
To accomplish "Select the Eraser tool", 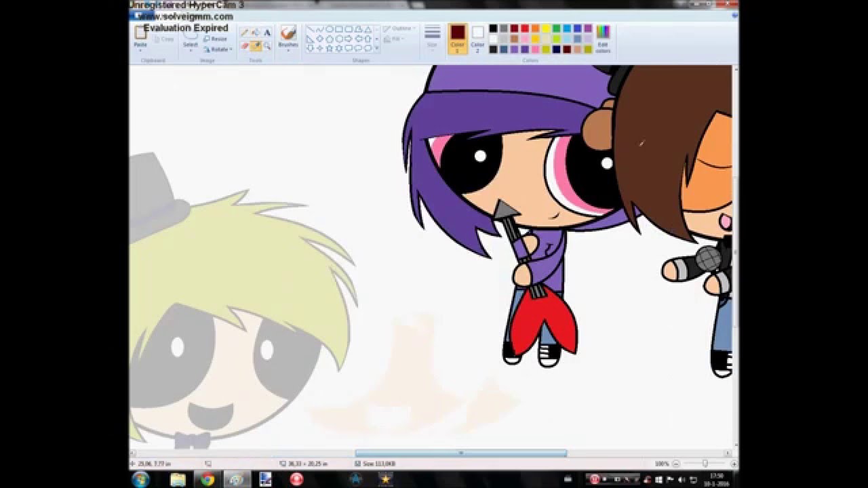I will point(244,45).
